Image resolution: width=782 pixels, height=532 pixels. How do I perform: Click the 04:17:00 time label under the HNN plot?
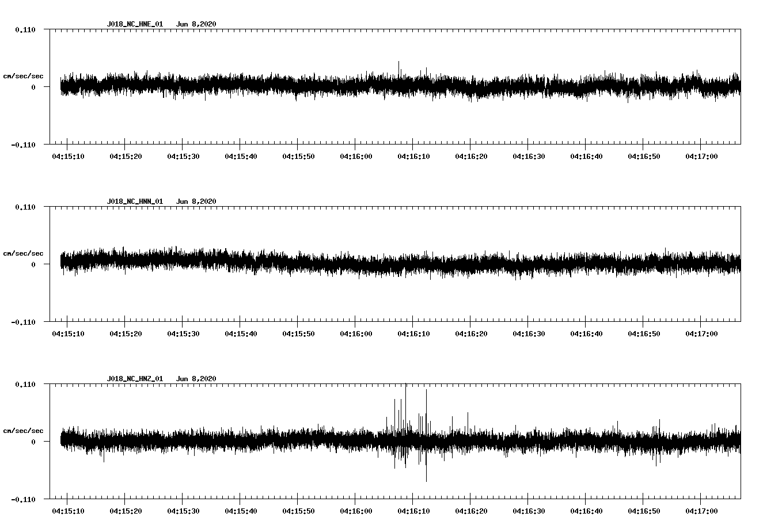pyautogui.click(x=701, y=334)
